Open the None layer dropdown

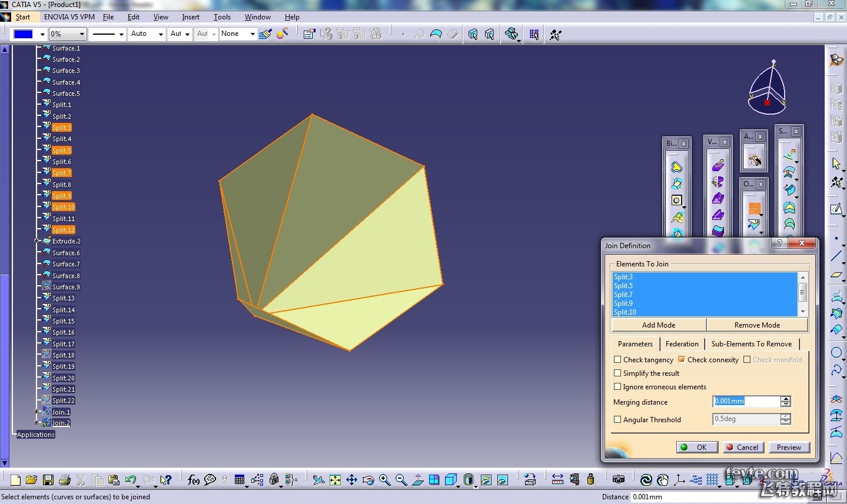(x=253, y=34)
